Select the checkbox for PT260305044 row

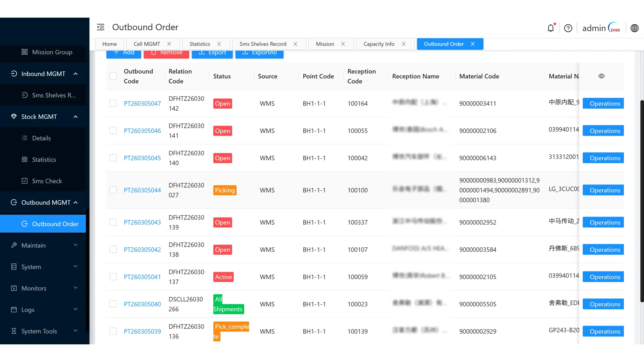(x=113, y=190)
